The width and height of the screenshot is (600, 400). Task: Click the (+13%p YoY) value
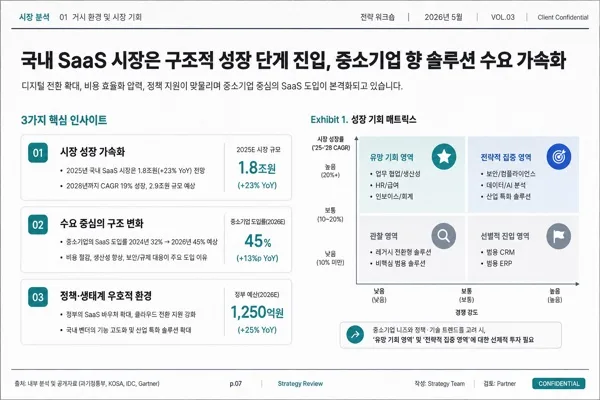(257, 258)
